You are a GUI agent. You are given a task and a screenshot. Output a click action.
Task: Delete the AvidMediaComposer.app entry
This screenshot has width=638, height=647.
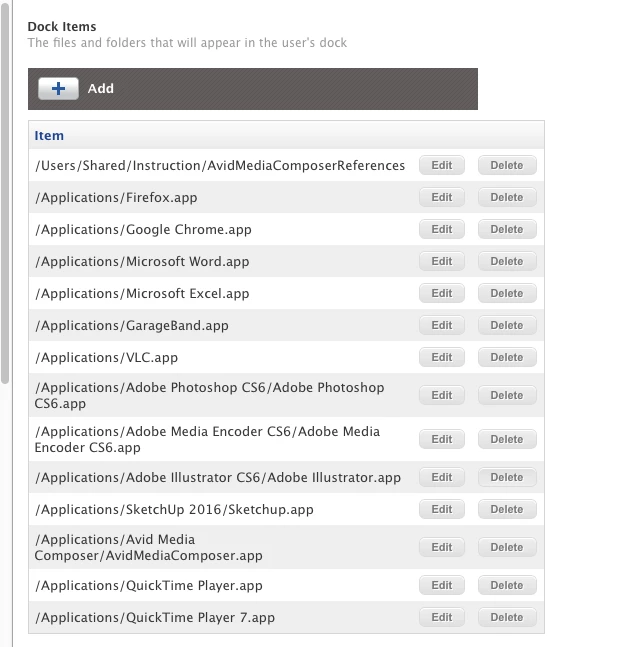coord(507,547)
